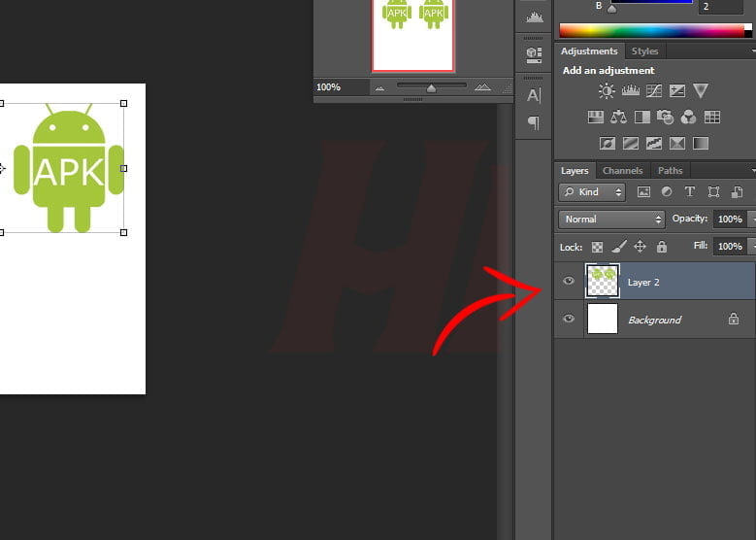
Task: Add a Brightness/Contrast adjustment
Action: pos(607,90)
